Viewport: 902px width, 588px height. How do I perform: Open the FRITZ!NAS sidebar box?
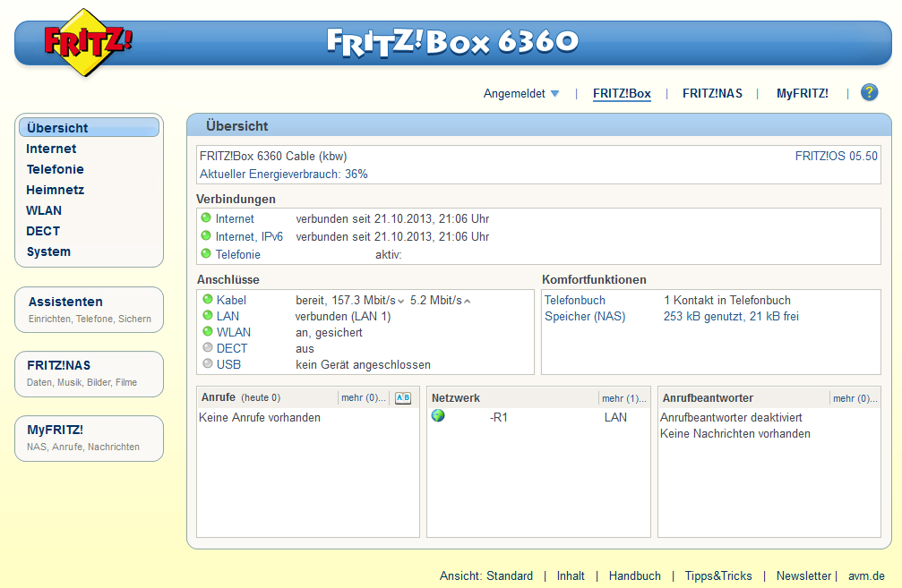(x=90, y=374)
